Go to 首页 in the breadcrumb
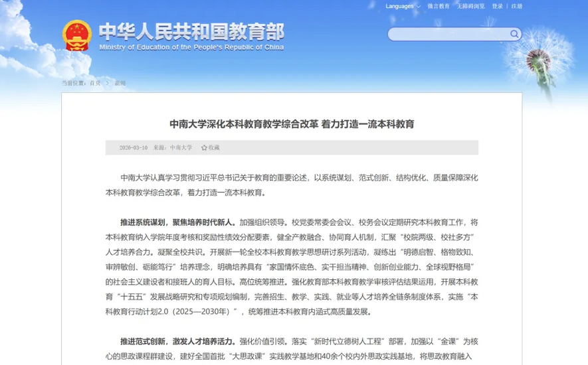 coord(96,83)
